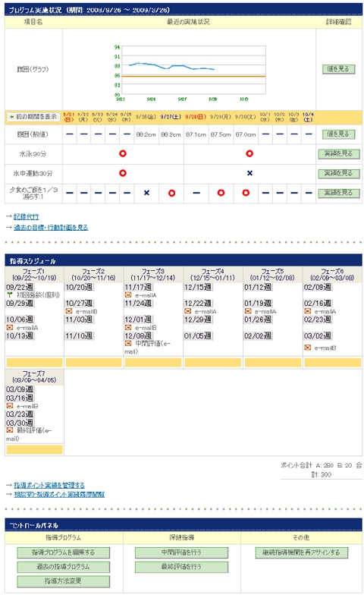Click 中間評価を行う button
The width and height of the screenshot is (364, 595).
pyautogui.click(x=182, y=552)
